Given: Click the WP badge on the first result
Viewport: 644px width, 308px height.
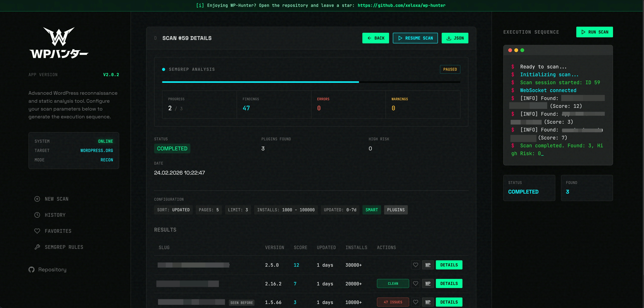Looking at the screenshot, I should point(428,265).
